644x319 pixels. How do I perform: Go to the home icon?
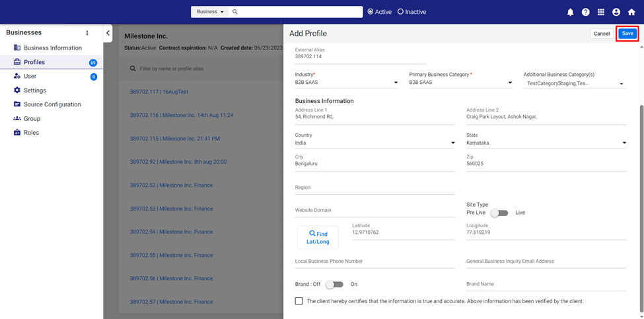click(631, 13)
